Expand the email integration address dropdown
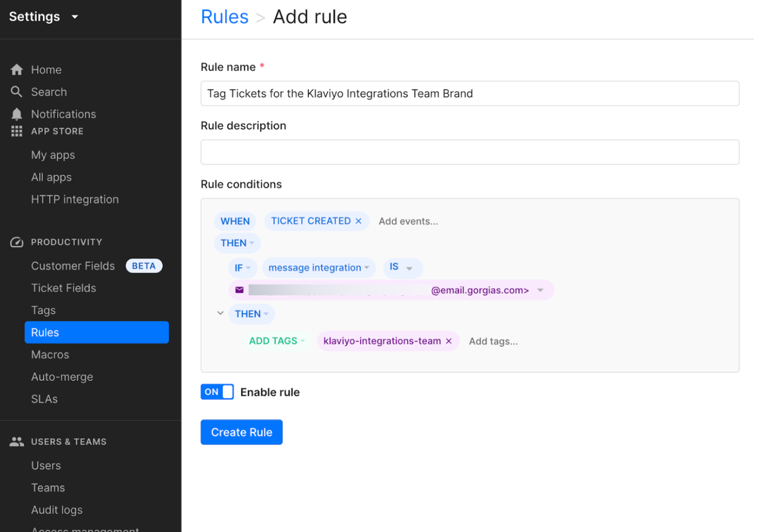 point(540,290)
